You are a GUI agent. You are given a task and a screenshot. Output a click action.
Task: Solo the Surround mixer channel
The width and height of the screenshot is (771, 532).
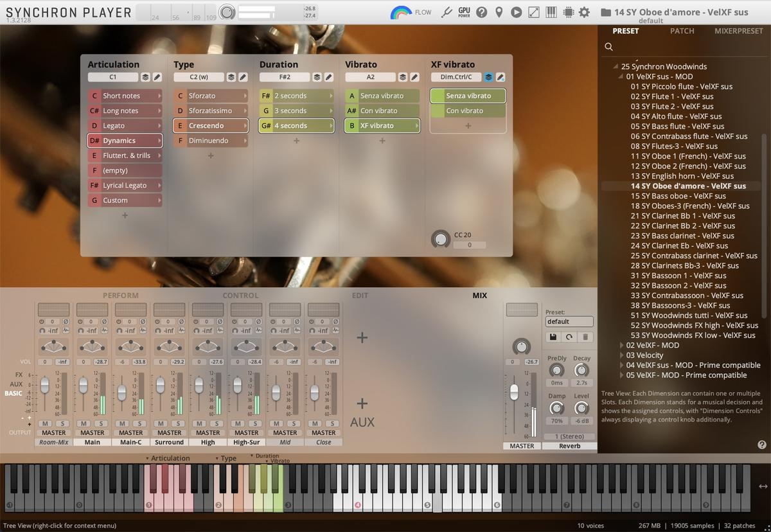click(178, 423)
